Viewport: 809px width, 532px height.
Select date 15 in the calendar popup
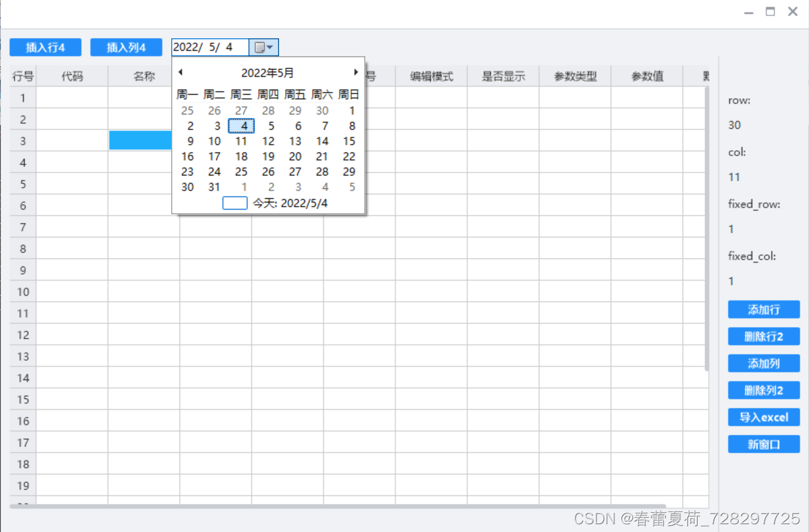(349, 141)
